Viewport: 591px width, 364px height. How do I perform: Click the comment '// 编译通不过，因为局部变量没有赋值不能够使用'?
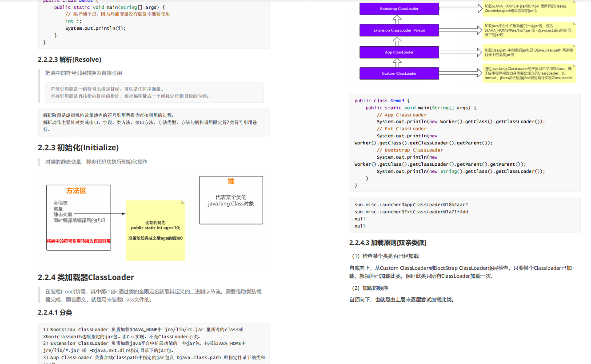[x=117, y=14]
